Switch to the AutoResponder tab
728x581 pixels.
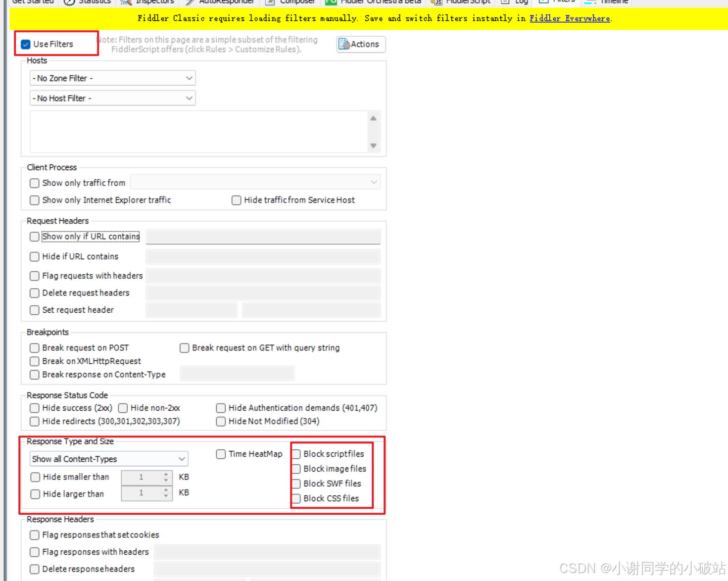click(220, 2)
